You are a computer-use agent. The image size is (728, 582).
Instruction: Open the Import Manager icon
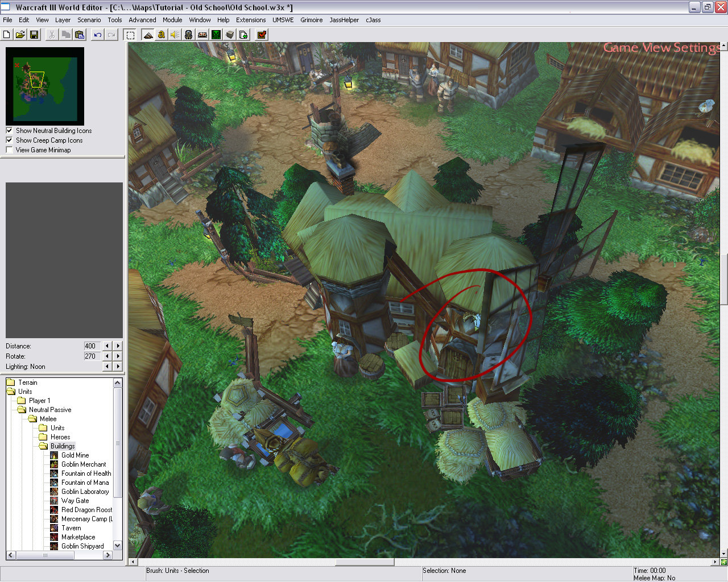pyautogui.click(x=243, y=35)
